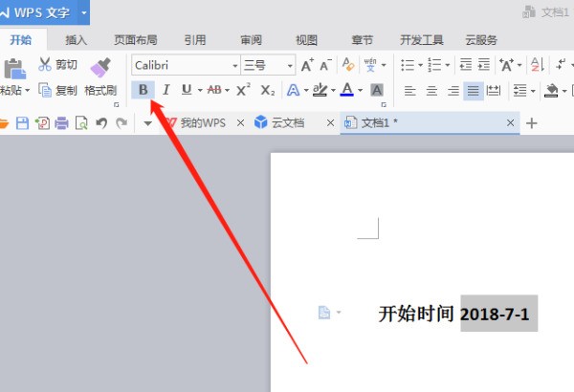Toggle Italic formatting button
Image resolution: width=574 pixels, height=392 pixels.
coord(166,90)
